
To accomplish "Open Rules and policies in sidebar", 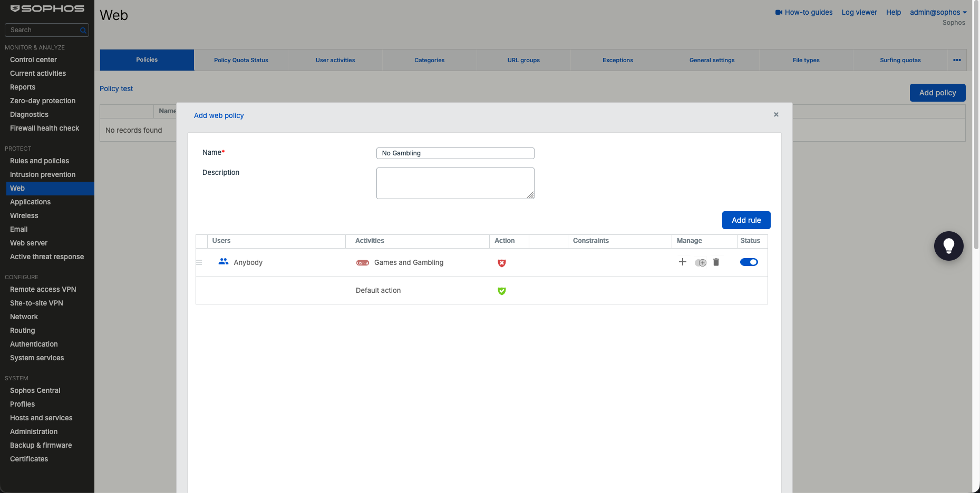I will [x=40, y=161].
